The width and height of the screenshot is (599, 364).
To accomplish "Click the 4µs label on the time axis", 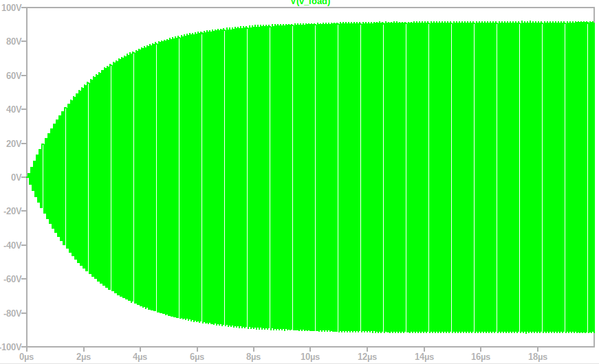I will pos(140,357).
